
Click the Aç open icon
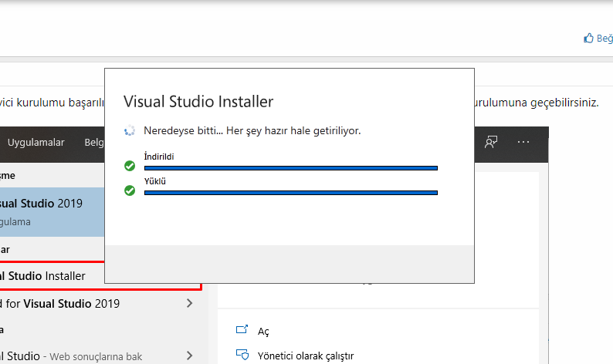[242, 329]
